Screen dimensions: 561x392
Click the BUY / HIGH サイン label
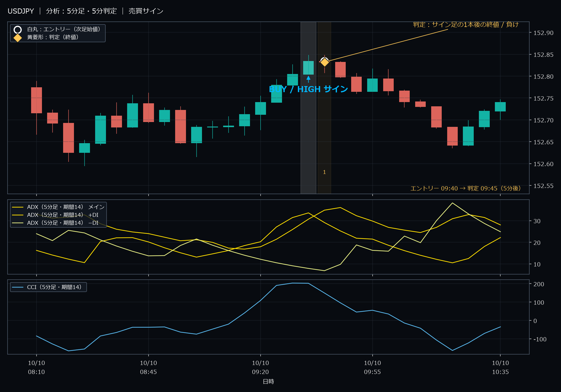coord(308,89)
